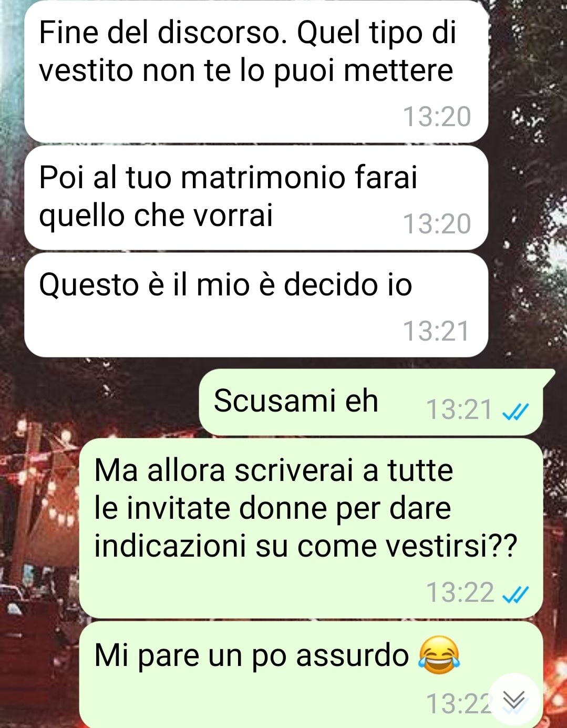Image resolution: width=567 pixels, height=728 pixels.
Task: Click blue double check marks beside Scusami eh
Action: (x=516, y=411)
